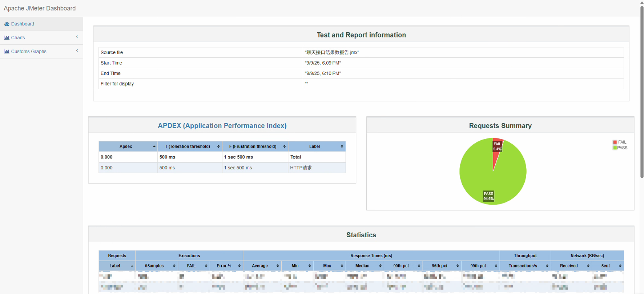644x294 pixels.
Task: Click sort arrows on Error % column
Action: (239, 266)
